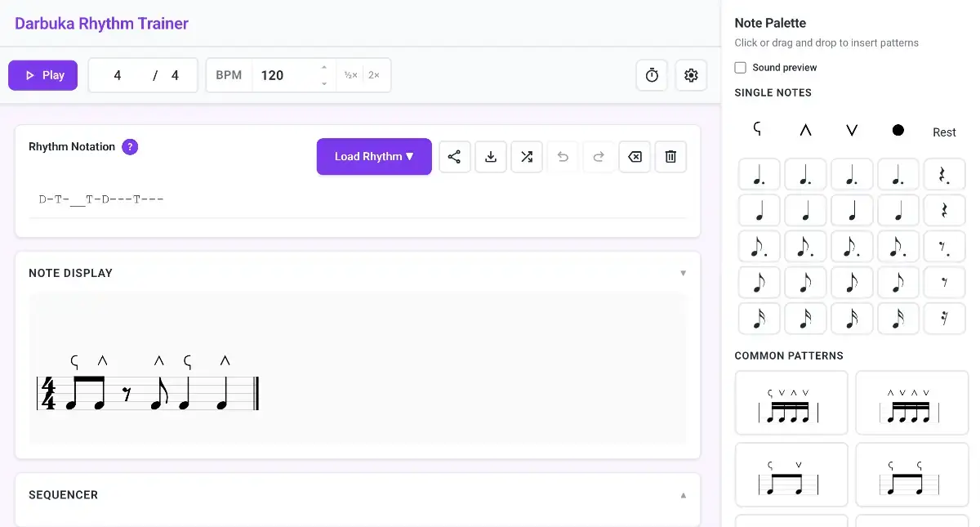980x527 pixels.
Task: Collapse the Note Display section
Action: pos(684,273)
